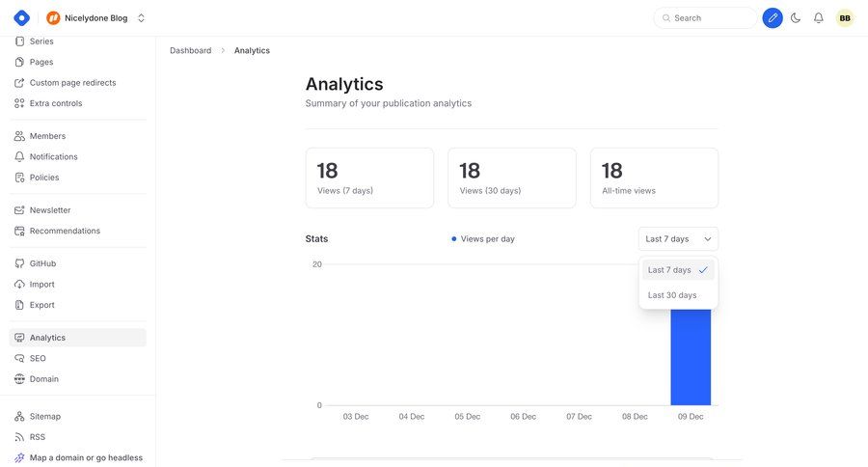Open the BB profile avatar menu

[x=845, y=17]
